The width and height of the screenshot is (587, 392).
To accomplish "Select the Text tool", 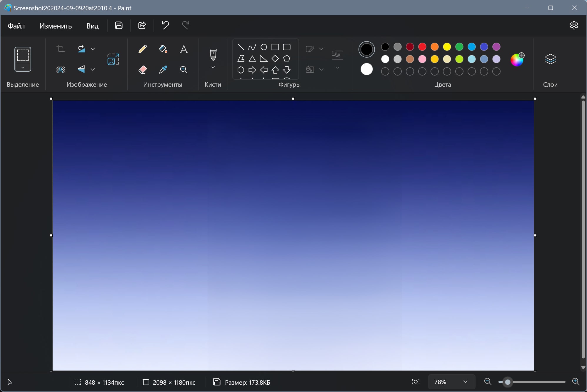I will pos(184,49).
